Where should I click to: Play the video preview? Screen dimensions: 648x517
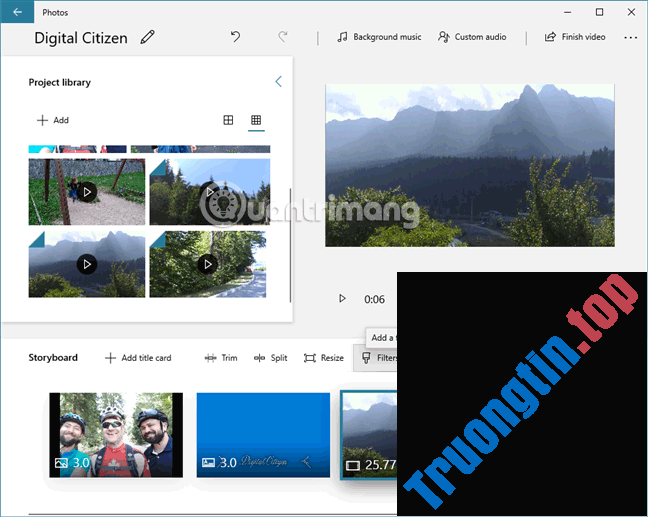coord(342,298)
